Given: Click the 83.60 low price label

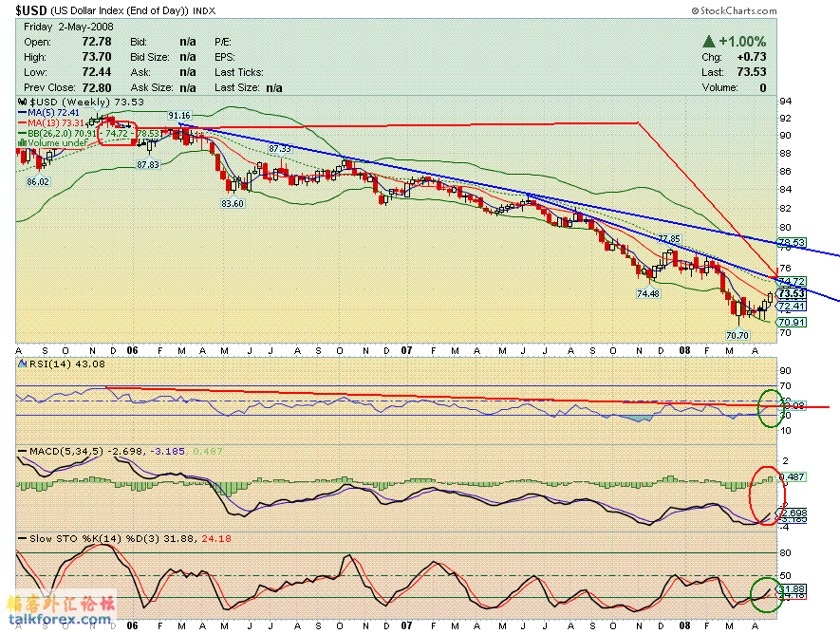Looking at the screenshot, I should pos(232,203).
